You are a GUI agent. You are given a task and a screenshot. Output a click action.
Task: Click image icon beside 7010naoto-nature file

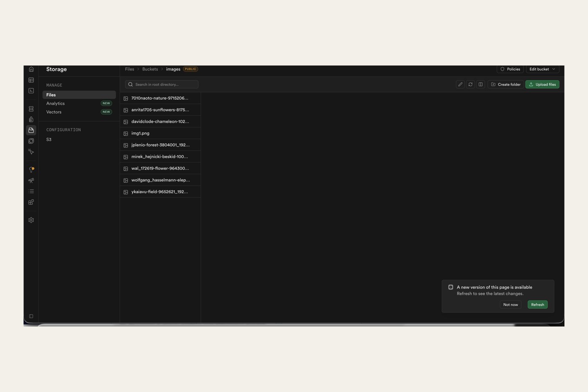coord(126,98)
